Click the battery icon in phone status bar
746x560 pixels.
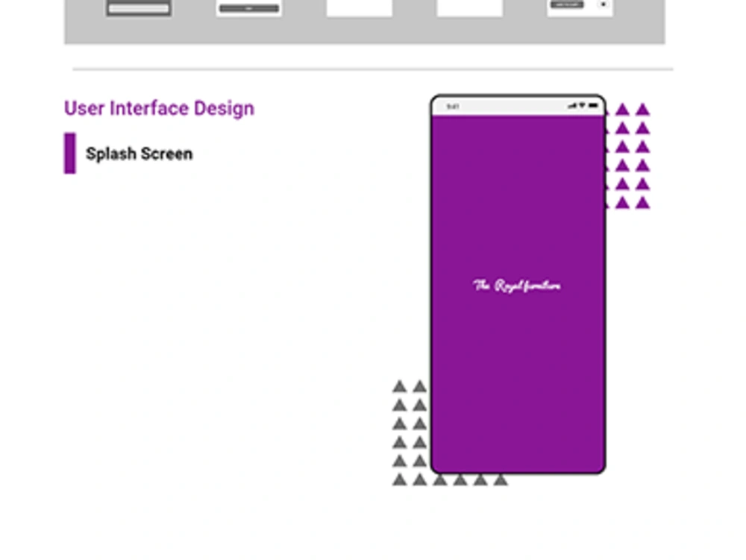[x=593, y=106]
